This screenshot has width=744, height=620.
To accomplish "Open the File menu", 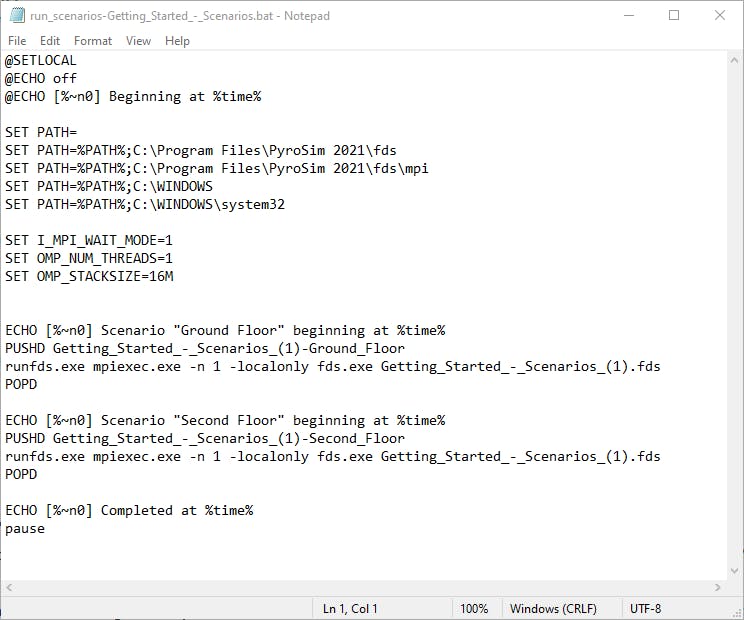I will pos(17,41).
